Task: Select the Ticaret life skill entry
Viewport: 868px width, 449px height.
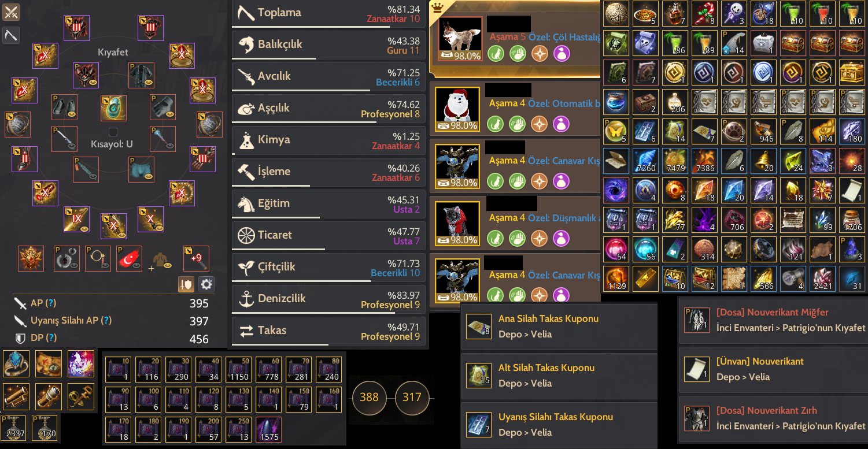Action: coord(328,235)
